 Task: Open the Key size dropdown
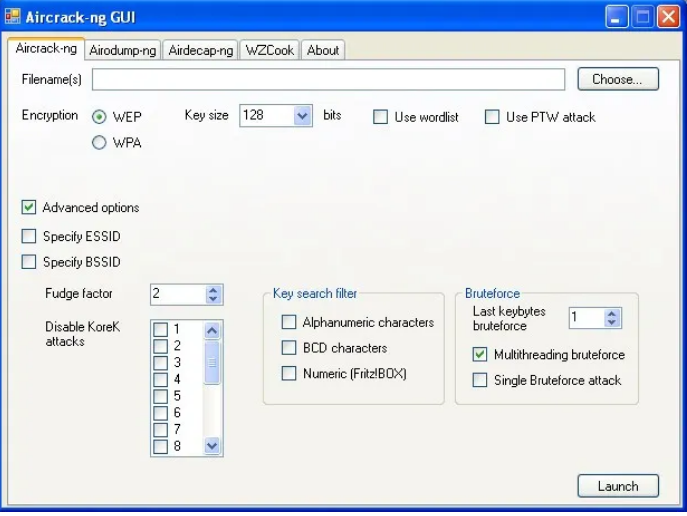302,116
